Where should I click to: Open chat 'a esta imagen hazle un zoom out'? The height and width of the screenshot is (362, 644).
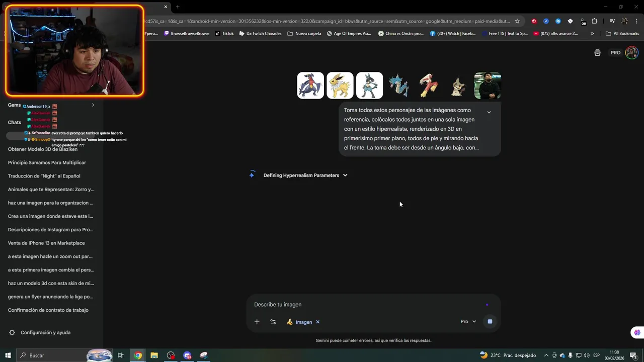tap(50, 256)
